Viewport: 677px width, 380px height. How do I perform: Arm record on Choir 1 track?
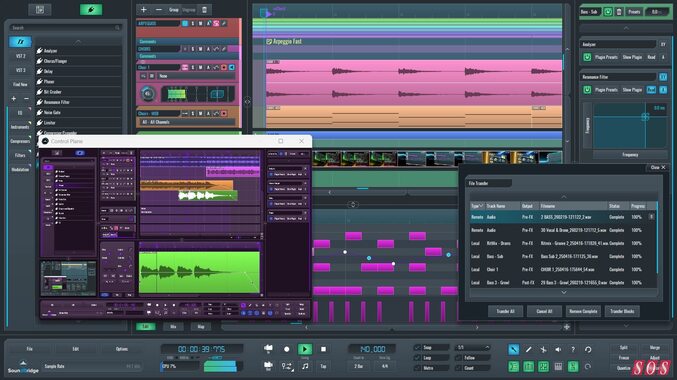click(x=224, y=67)
